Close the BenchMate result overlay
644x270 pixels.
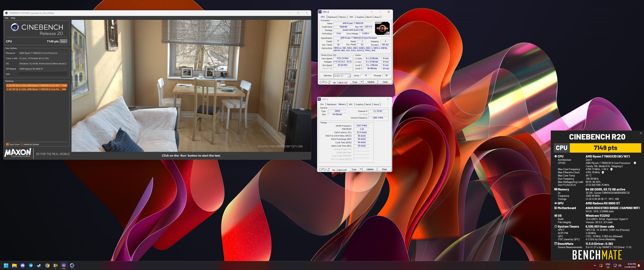click(x=641, y=133)
